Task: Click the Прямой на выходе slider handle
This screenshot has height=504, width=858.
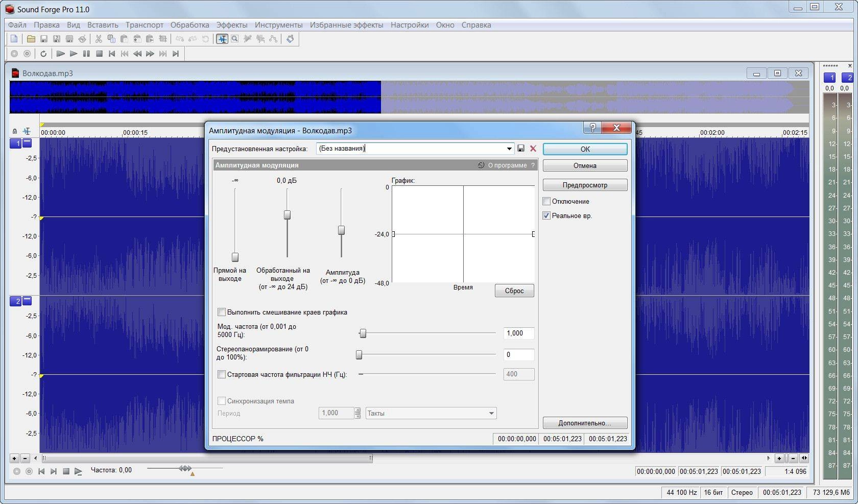Action: pyautogui.click(x=235, y=257)
